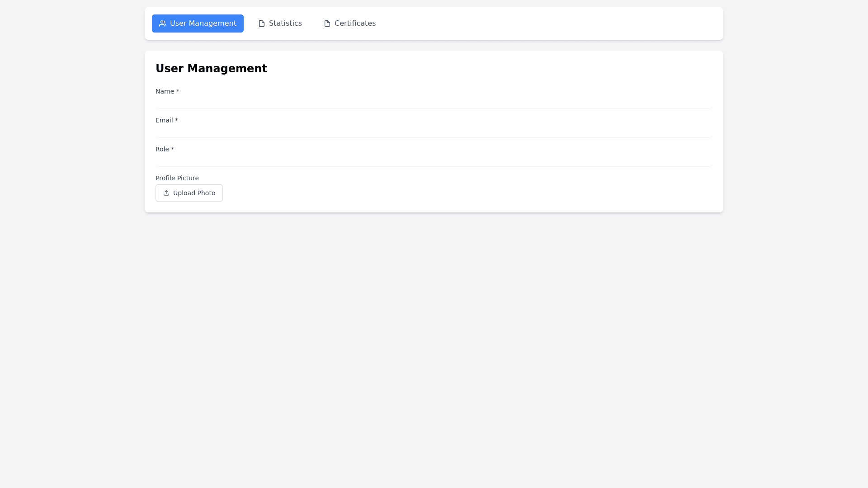Click the 'Email *' field label
This screenshot has height=488, width=868.
(x=166, y=120)
